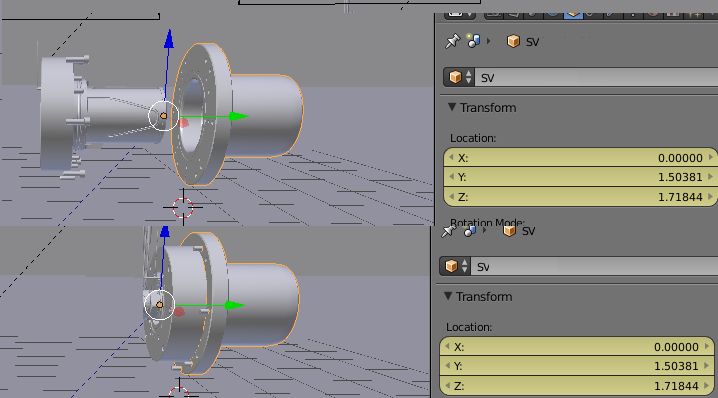Collapse the lower Transform panel triangle
This screenshot has width=718, height=398.
point(448,296)
